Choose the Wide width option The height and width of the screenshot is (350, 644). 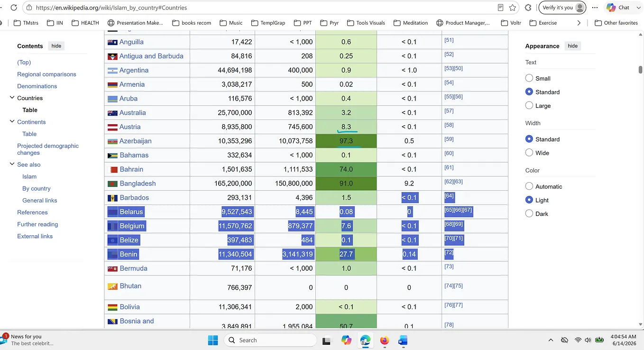pyautogui.click(x=529, y=153)
